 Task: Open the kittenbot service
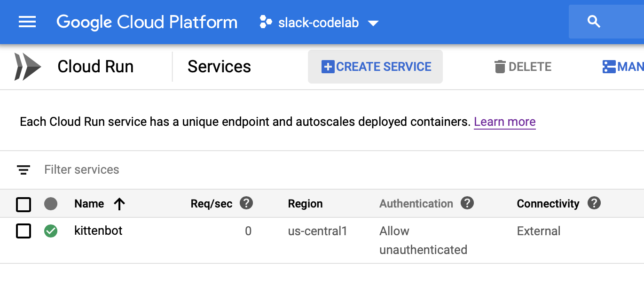click(98, 231)
